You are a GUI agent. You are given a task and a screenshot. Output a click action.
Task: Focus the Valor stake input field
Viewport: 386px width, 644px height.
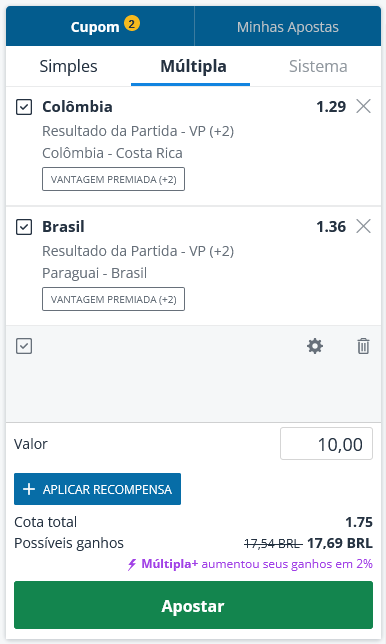(326, 444)
